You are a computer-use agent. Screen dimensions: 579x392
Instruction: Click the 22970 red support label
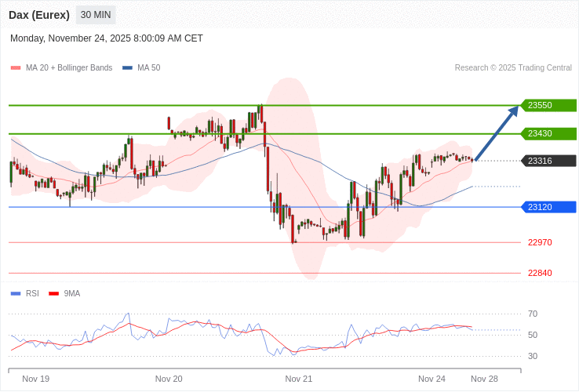[x=540, y=242]
